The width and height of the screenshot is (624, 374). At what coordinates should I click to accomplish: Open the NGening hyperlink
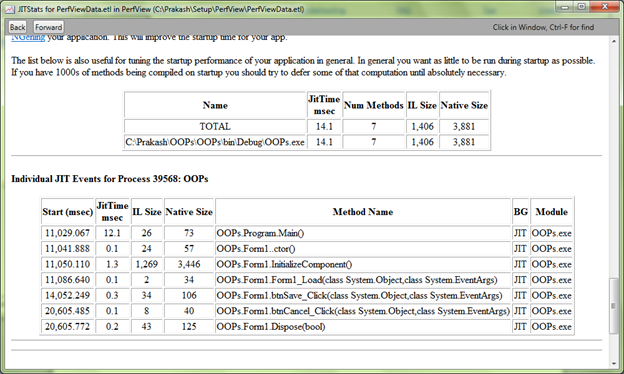28,37
